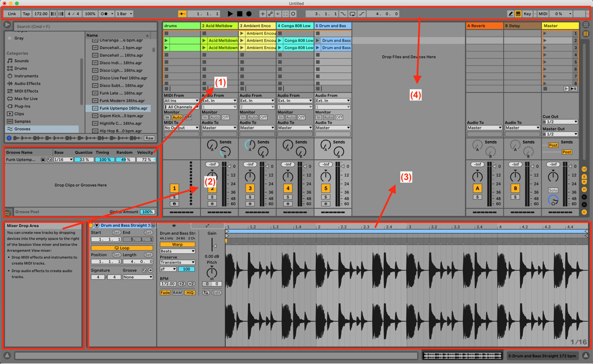Toggle the Warp button
Viewport: 593px width, 364px height.
(x=177, y=244)
